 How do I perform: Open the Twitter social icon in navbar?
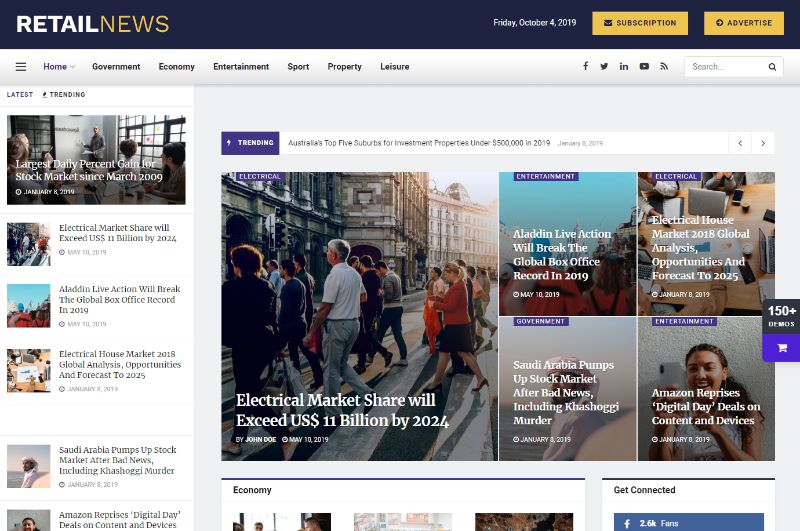(604, 66)
